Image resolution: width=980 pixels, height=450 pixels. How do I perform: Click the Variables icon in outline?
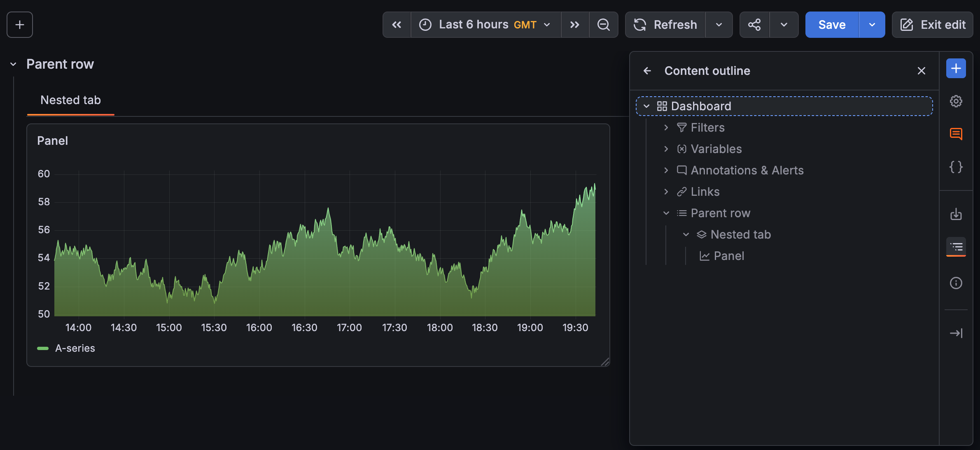pyautogui.click(x=682, y=149)
